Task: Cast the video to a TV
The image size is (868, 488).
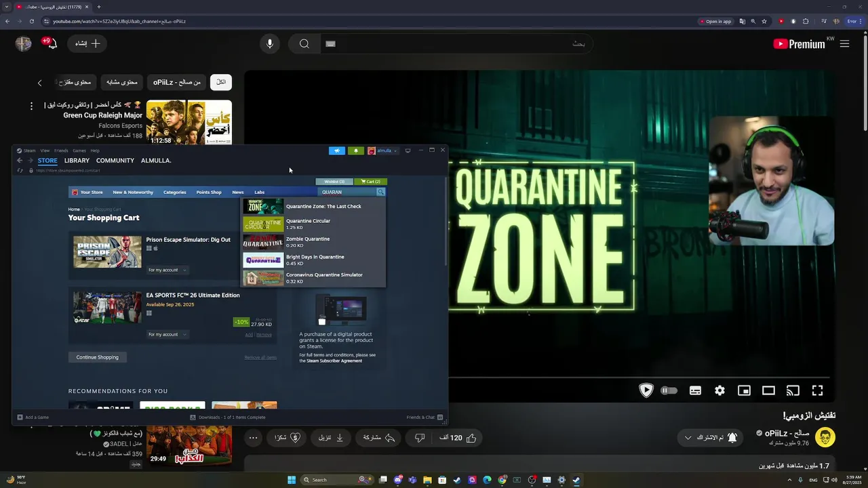Action: 793,390
